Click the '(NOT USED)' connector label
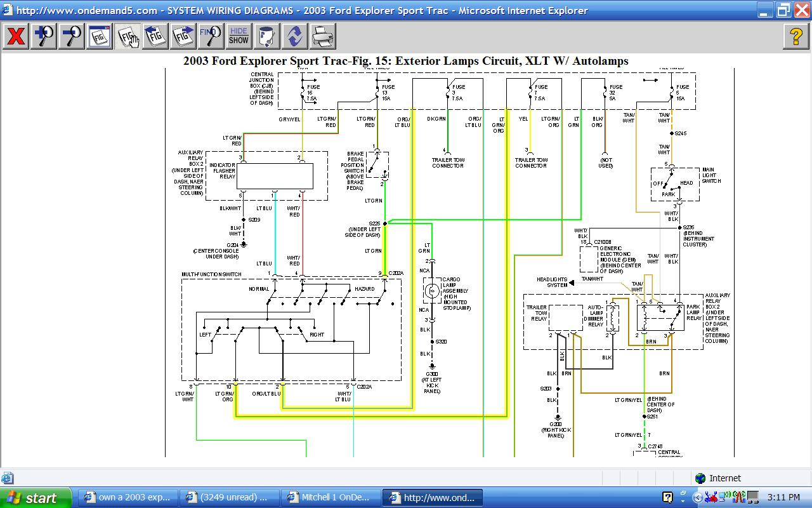 tap(605, 163)
